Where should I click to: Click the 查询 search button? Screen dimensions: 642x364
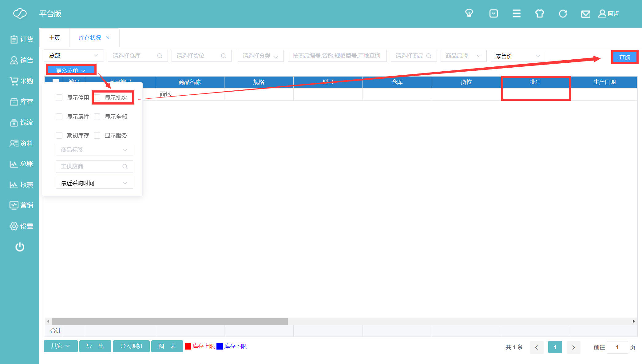(x=624, y=57)
